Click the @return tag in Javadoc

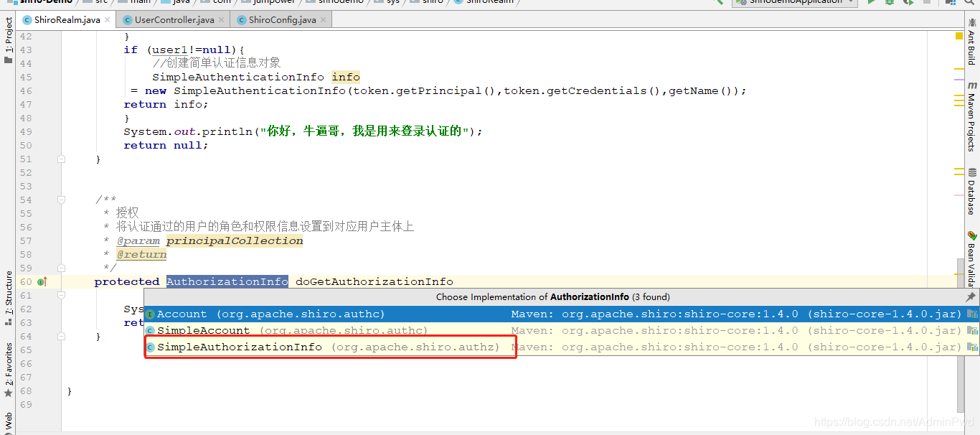point(141,255)
